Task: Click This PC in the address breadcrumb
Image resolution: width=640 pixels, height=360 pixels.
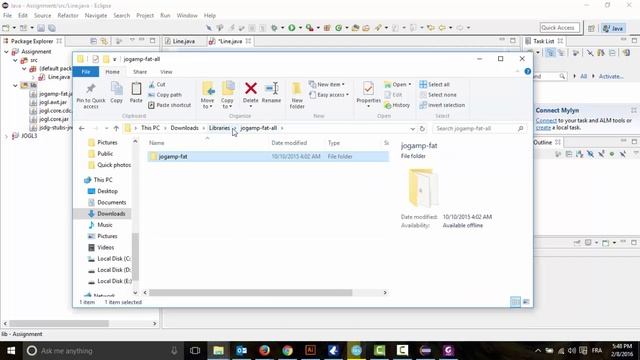Action: click(151, 128)
